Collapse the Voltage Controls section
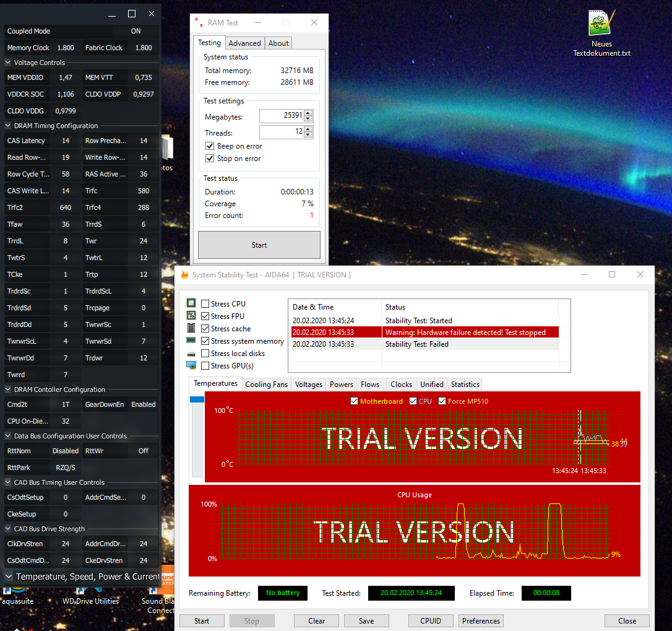 tap(7, 62)
